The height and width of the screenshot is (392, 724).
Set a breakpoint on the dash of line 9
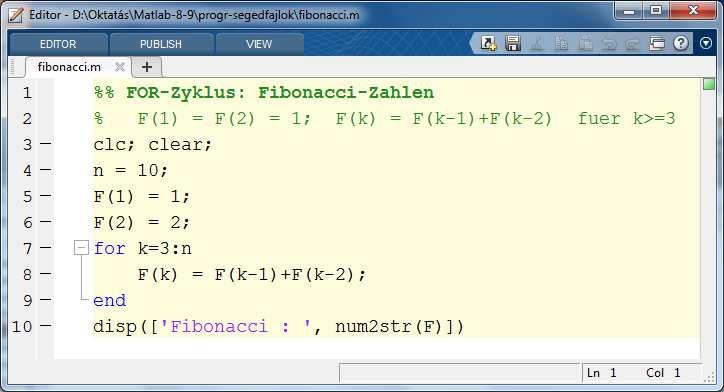click(x=46, y=300)
